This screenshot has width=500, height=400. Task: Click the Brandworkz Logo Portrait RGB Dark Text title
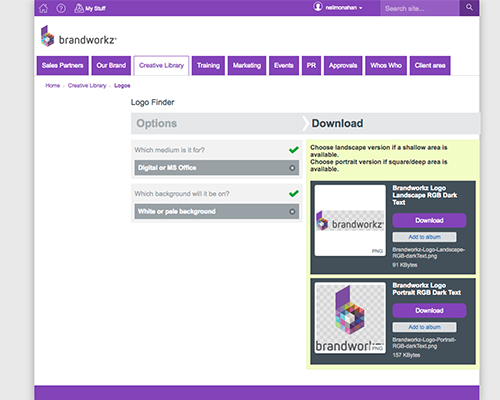coord(427,289)
